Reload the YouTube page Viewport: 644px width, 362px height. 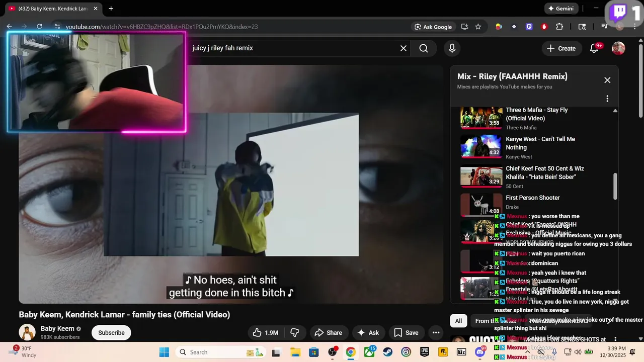pos(39,27)
